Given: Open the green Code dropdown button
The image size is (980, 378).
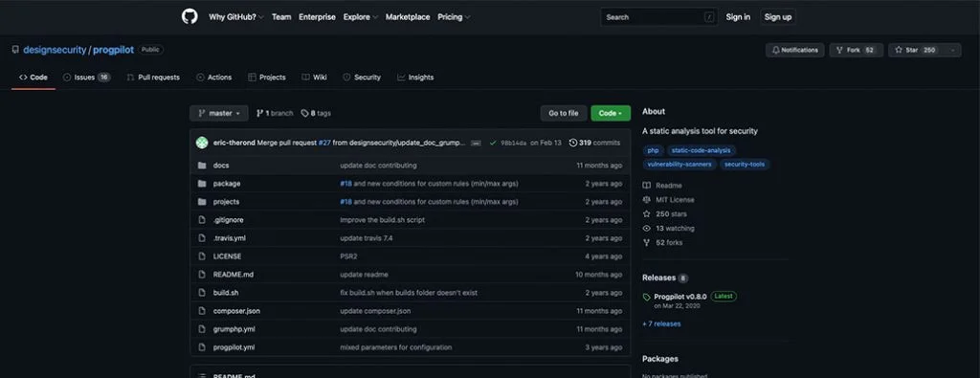Looking at the screenshot, I should 611,113.
